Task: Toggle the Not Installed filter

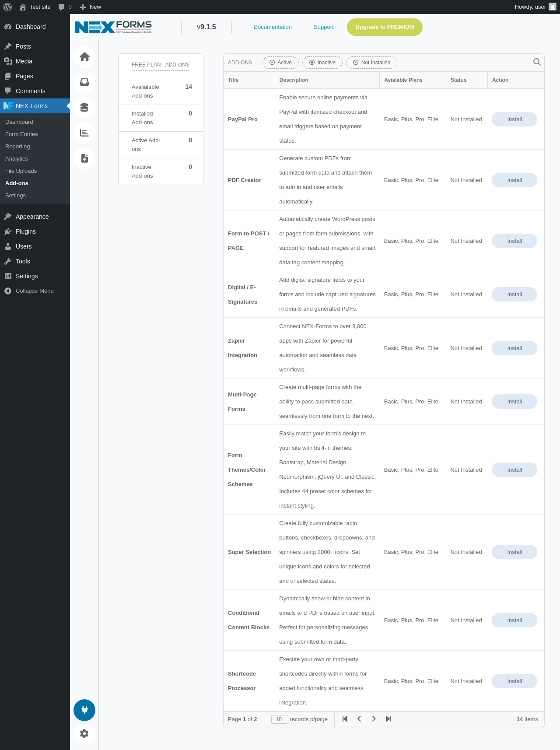Action: click(371, 63)
